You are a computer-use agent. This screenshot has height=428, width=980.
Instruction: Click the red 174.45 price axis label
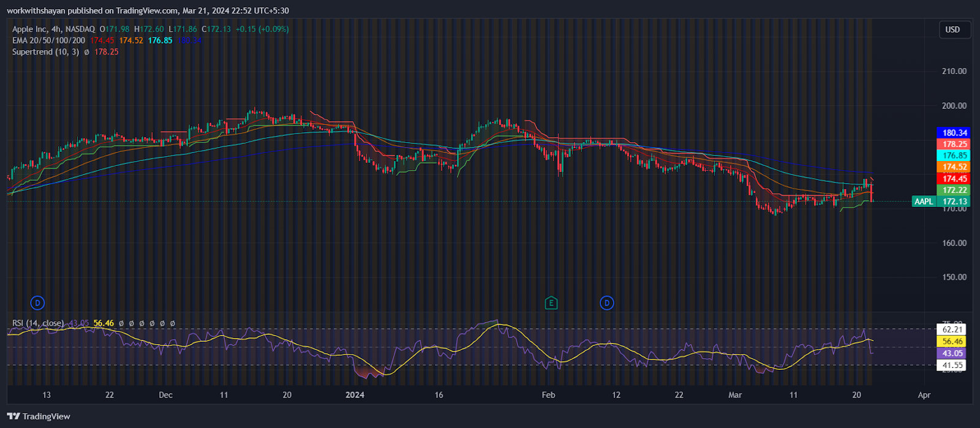coord(954,179)
